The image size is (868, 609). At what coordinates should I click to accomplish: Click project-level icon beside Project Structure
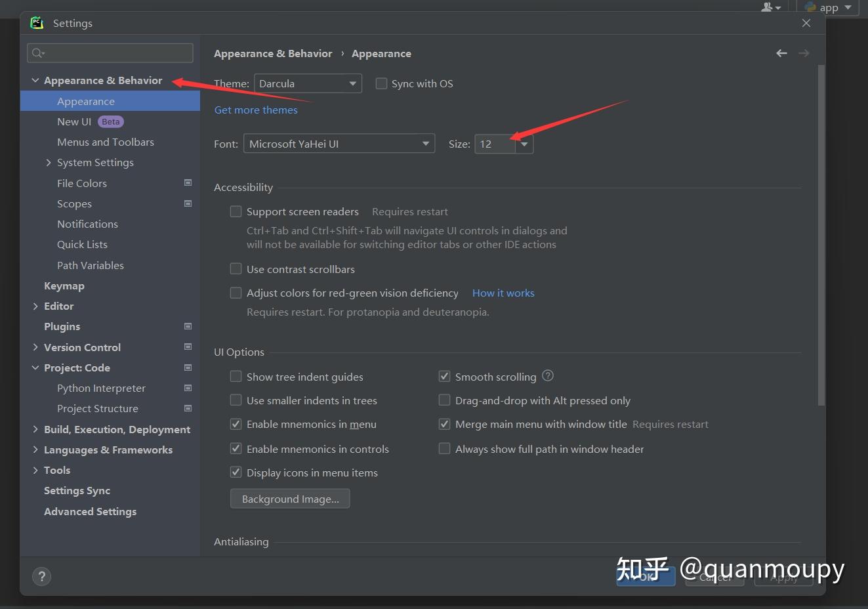pos(188,408)
